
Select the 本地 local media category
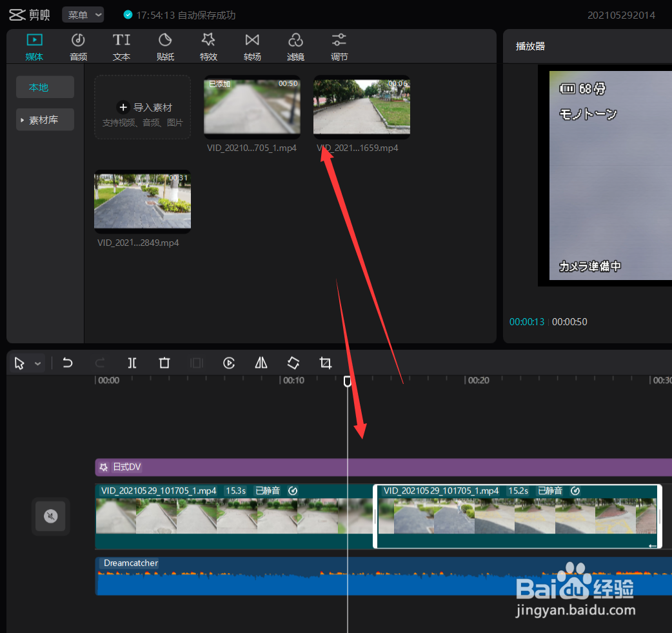(45, 87)
